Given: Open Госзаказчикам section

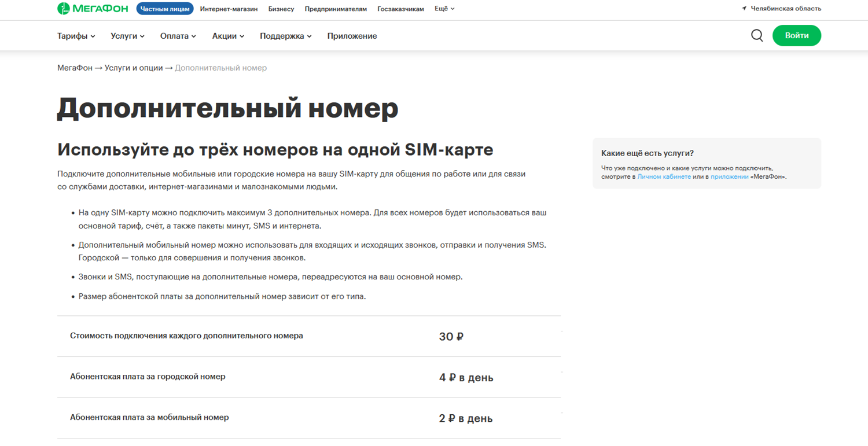Looking at the screenshot, I should (x=400, y=9).
